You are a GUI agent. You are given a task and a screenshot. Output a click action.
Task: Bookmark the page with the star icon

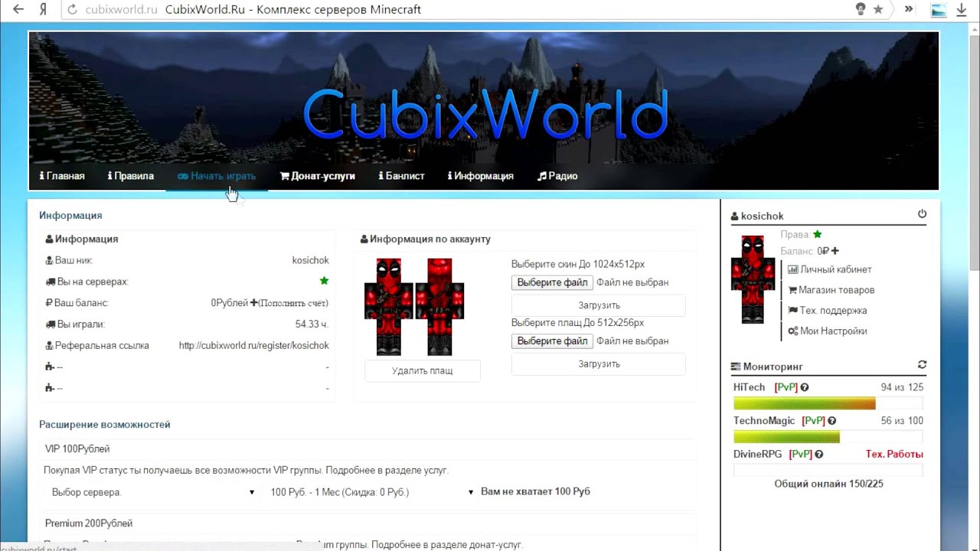tap(878, 9)
